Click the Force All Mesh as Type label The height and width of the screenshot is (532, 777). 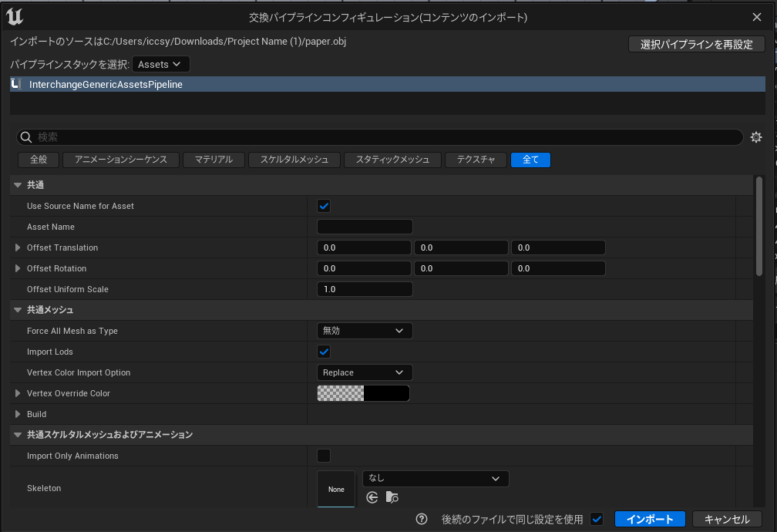[x=72, y=331]
